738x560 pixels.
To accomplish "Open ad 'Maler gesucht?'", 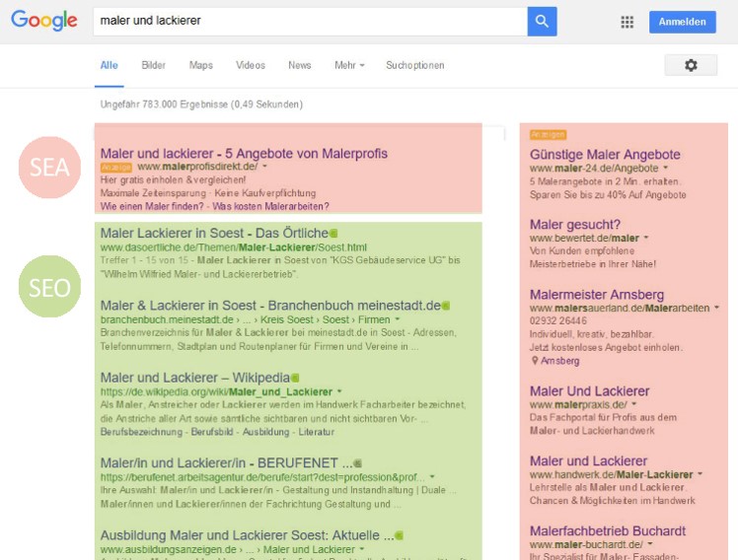I will pos(574,224).
